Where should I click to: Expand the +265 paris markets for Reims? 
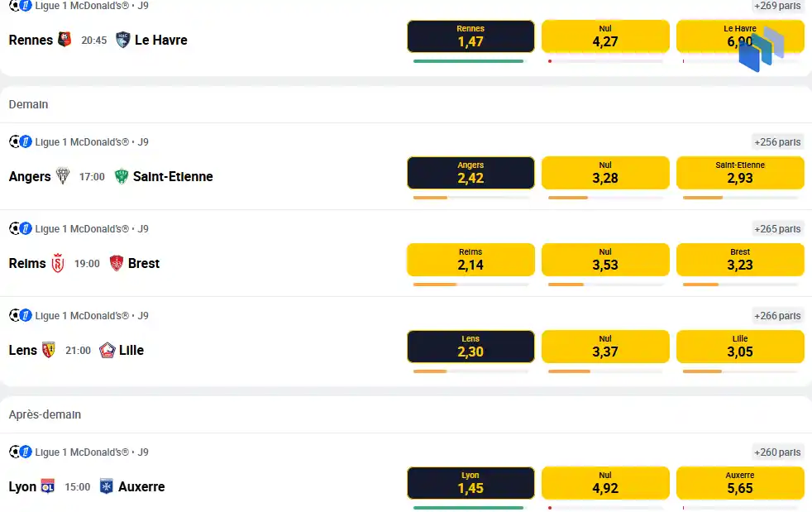tap(776, 229)
